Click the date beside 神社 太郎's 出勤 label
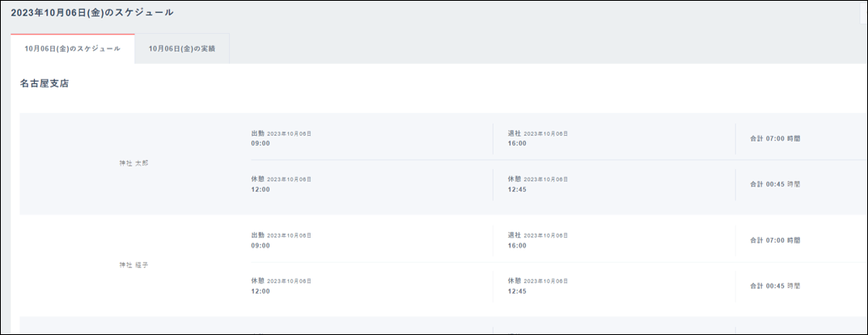 pyautogui.click(x=289, y=134)
